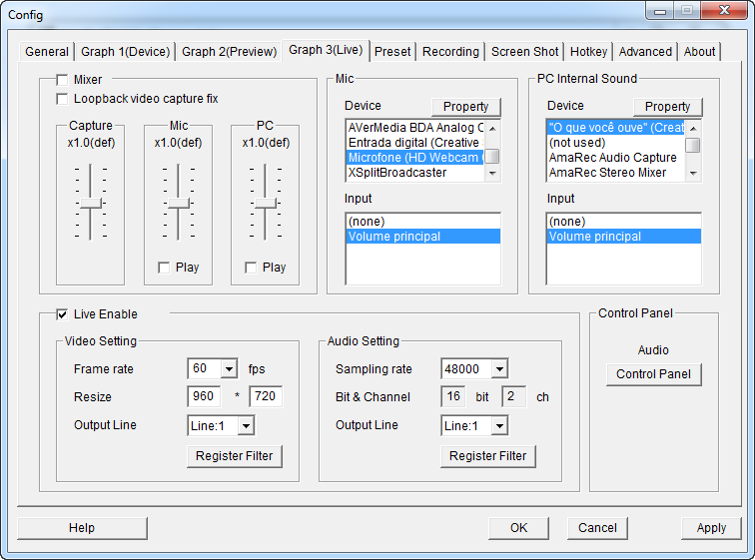Viewport: 755px width, 560px height.
Task: Click the Mic volume slider thumb
Action: tap(178, 203)
